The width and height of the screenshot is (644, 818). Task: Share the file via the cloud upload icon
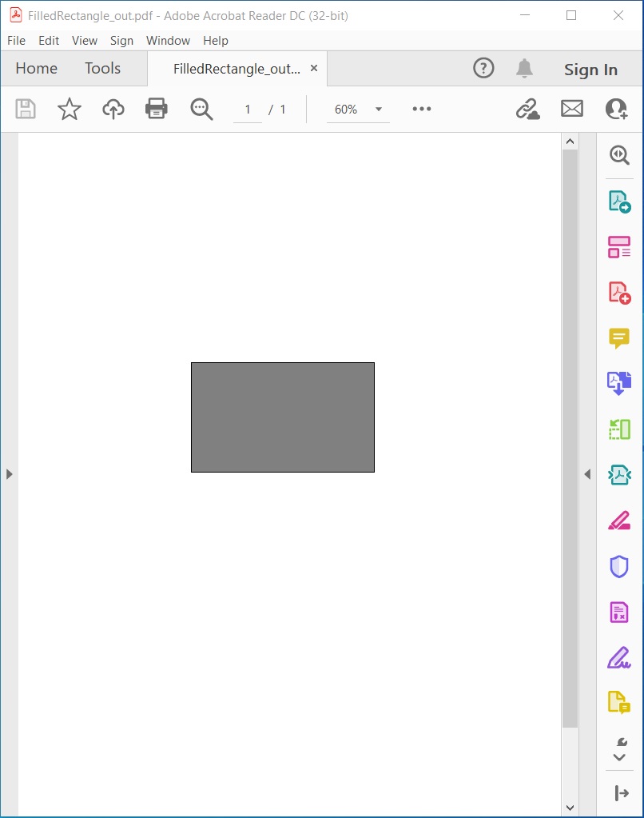point(113,109)
